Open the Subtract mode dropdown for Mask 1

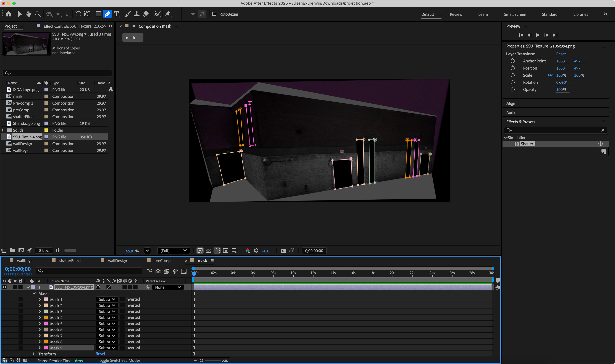tap(107, 299)
